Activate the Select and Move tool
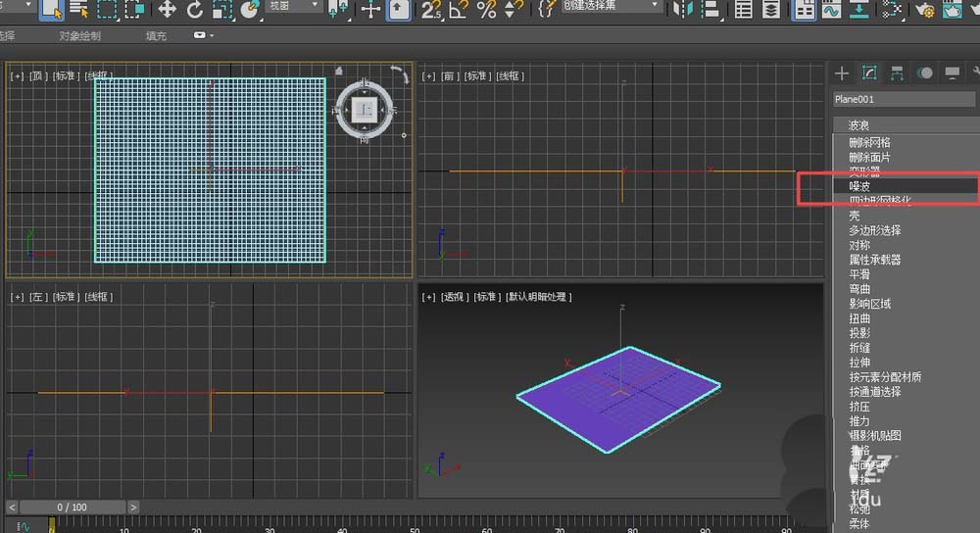Viewport: 980px width, 533px height. 167,9
